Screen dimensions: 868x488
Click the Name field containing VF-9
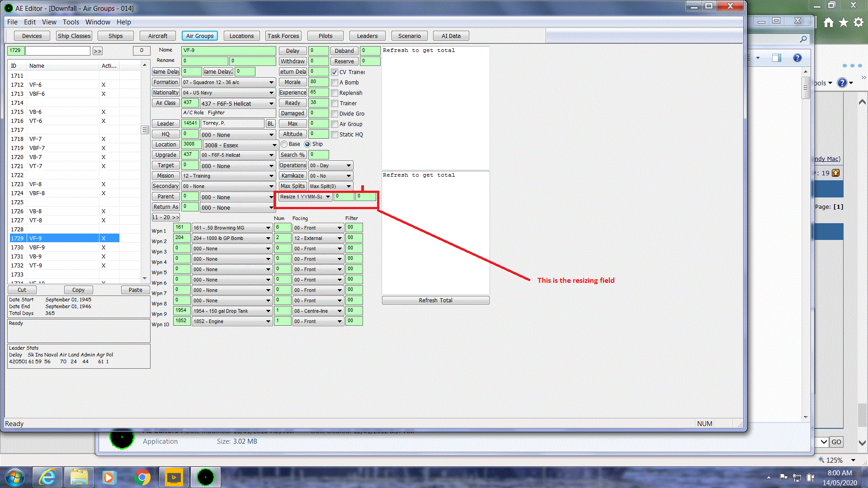coord(229,51)
